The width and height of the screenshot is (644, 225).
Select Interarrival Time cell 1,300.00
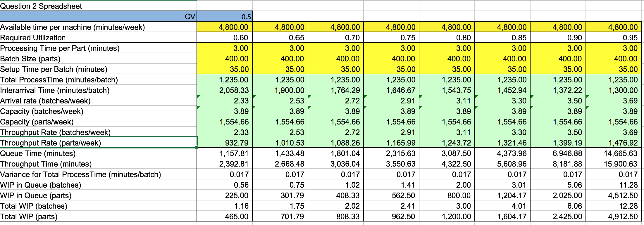[614, 90]
